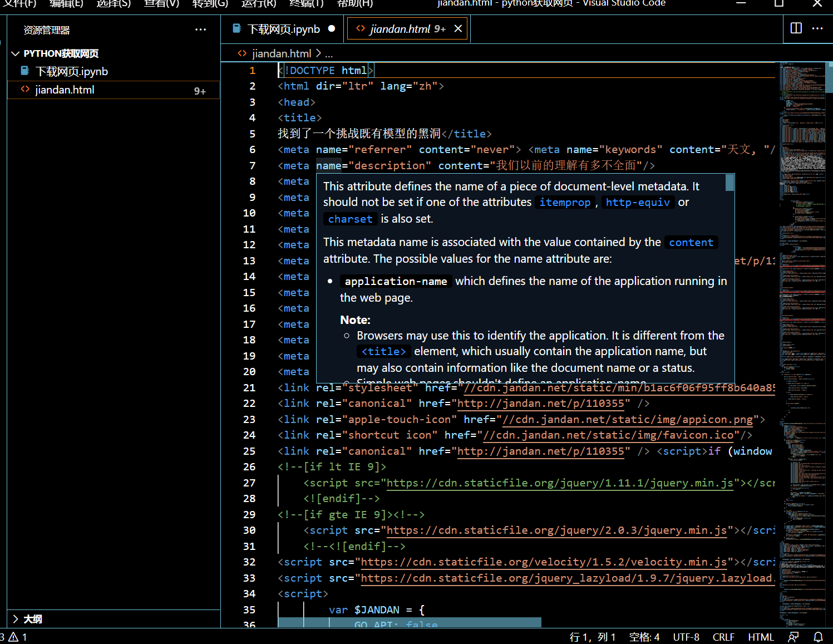833x644 pixels.
Task: Open explorer views and more actions
Action: (x=200, y=30)
